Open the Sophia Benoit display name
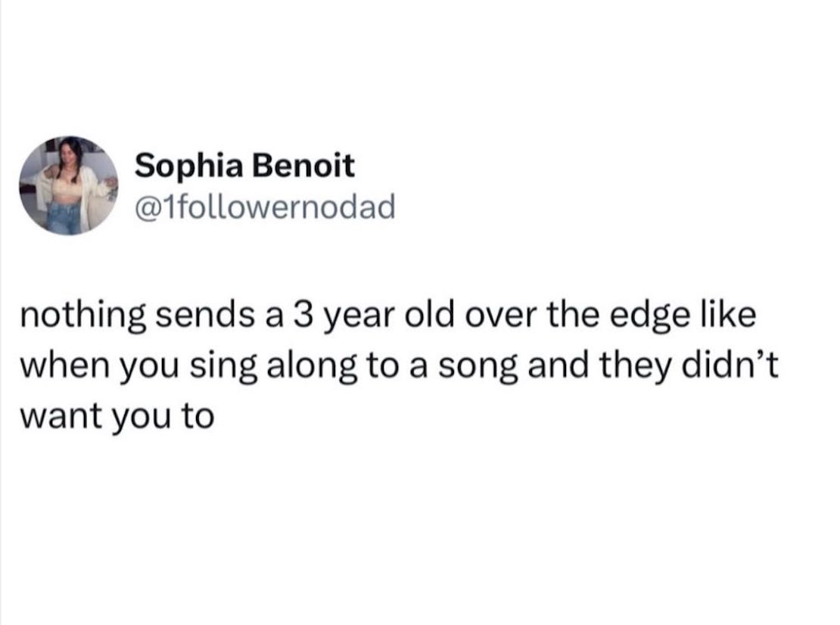Screen dimensions: 840x625 (244, 166)
